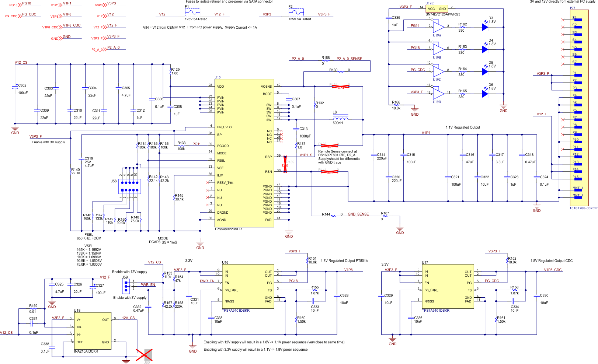Click the PG11 label at PGOOD pin

(x=197, y=144)
